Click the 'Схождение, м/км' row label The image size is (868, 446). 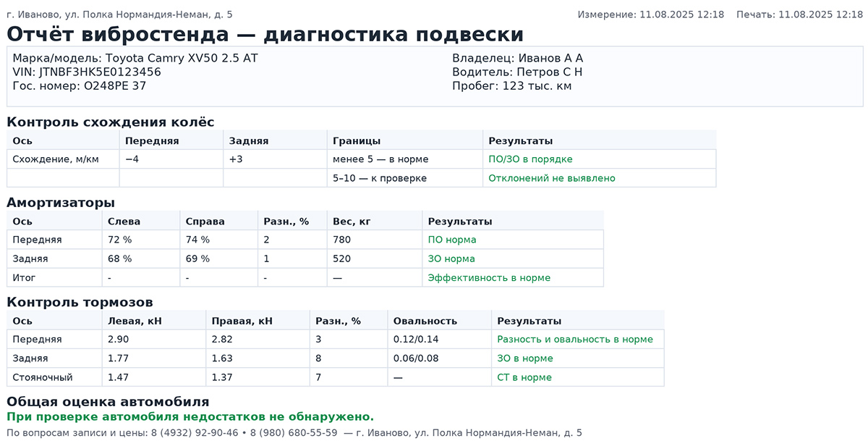point(56,159)
